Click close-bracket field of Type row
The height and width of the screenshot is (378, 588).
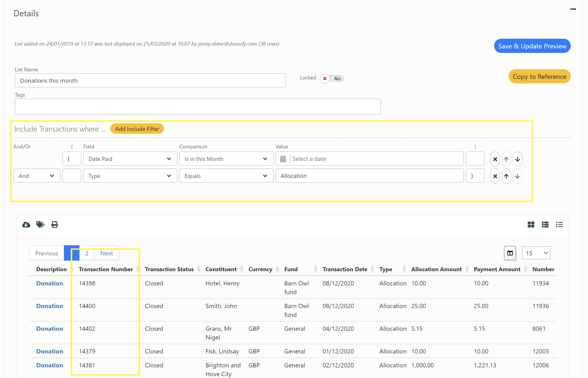click(475, 176)
